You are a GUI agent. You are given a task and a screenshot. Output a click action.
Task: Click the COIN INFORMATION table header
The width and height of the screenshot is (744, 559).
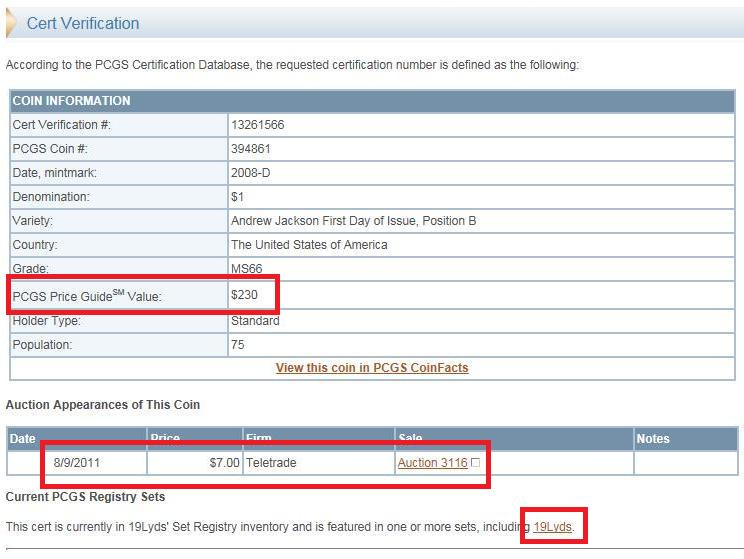point(71,101)
